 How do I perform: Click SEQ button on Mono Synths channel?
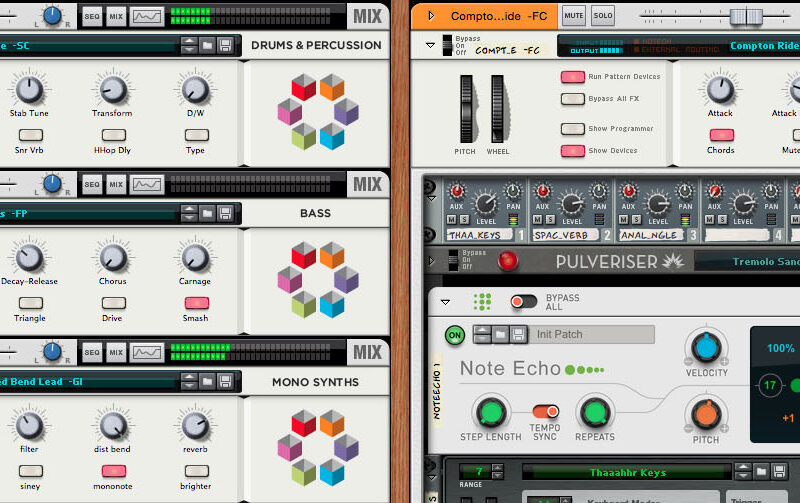(x=92, y=353)
